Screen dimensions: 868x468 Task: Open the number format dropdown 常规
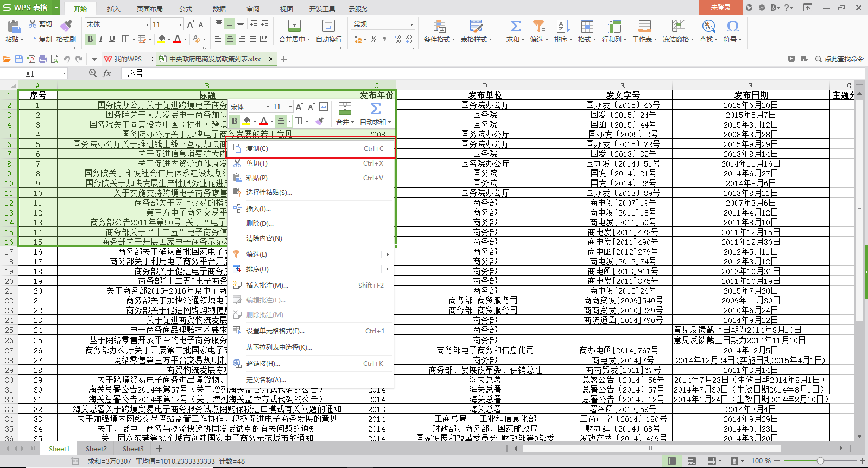click(x=411, y=24)
